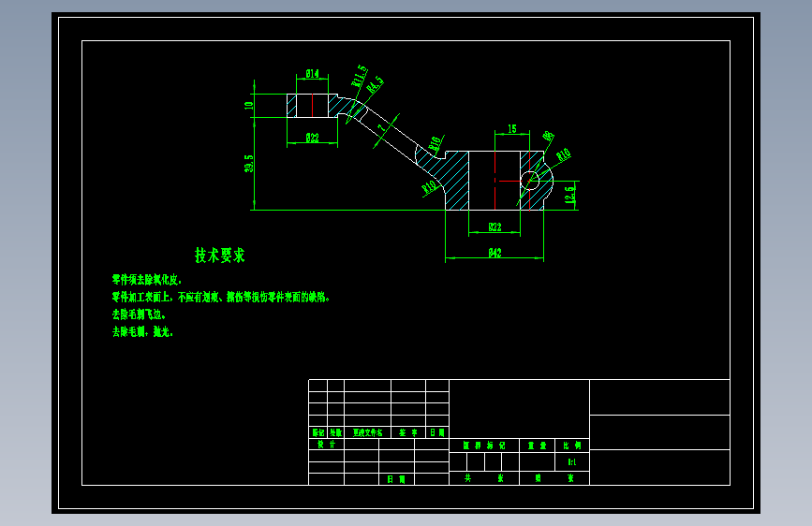Select the Ø8 hole diameter label
This screenshot has height=526, width=812.
[x=549, y=137]
